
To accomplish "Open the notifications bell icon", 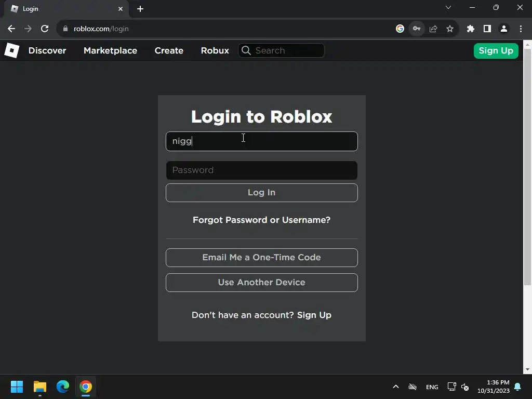I will point(518,387).
